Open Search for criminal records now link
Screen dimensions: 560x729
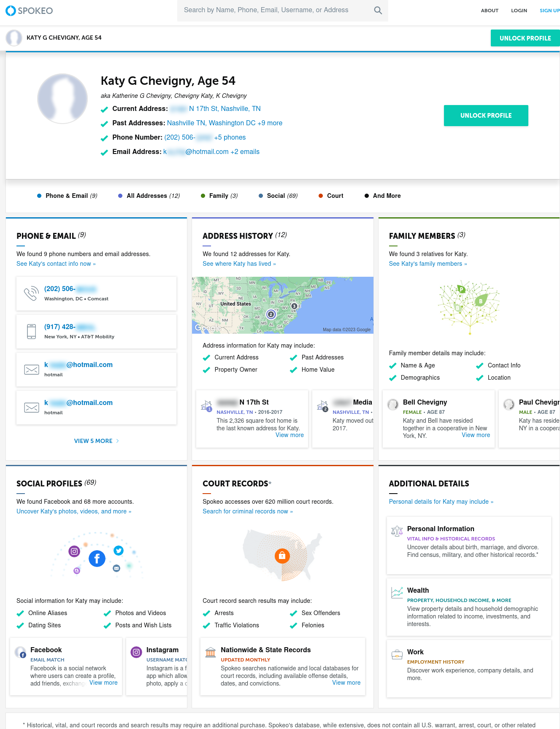(x=248, y=511)
